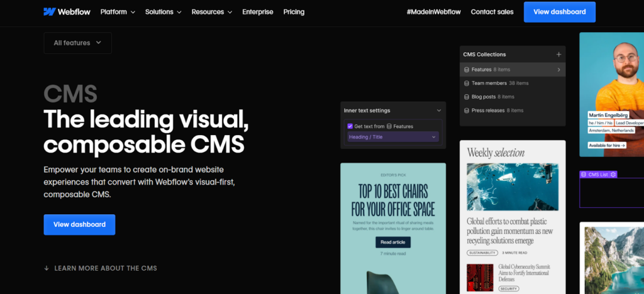Select the Press releases collection

[x=513, y=111]
